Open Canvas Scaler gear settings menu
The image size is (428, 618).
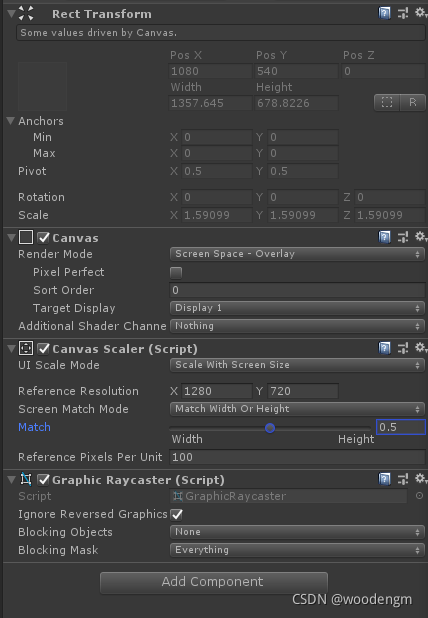coord(421,348)
